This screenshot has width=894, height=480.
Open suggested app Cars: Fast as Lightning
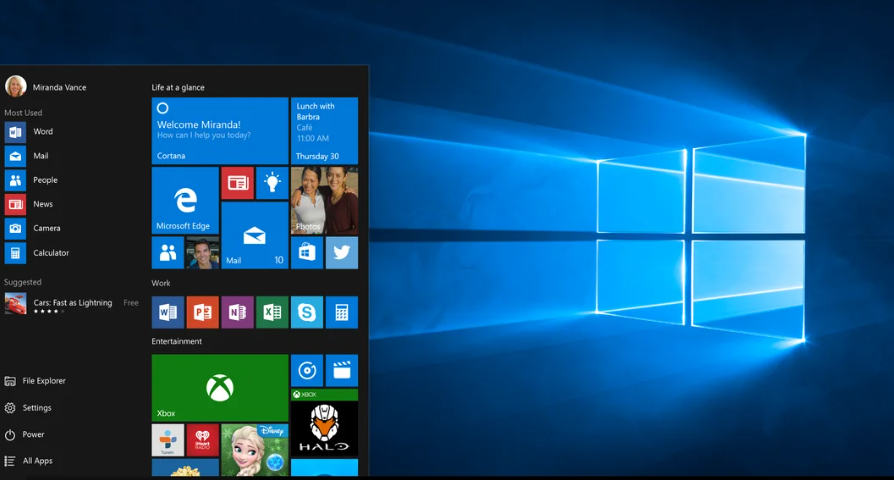pos(72,304)
